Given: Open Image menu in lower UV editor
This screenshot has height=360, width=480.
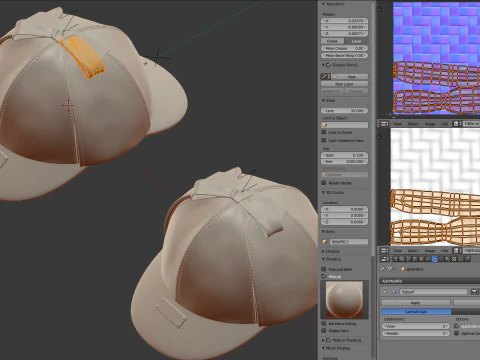Looking at the screenshot, I should click(430, 250).
